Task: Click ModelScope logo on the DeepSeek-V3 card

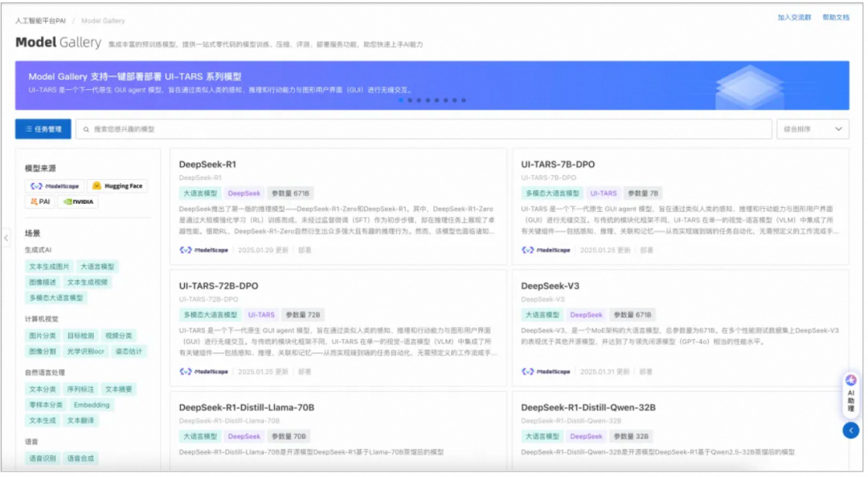Action: (x=546, y=372)
